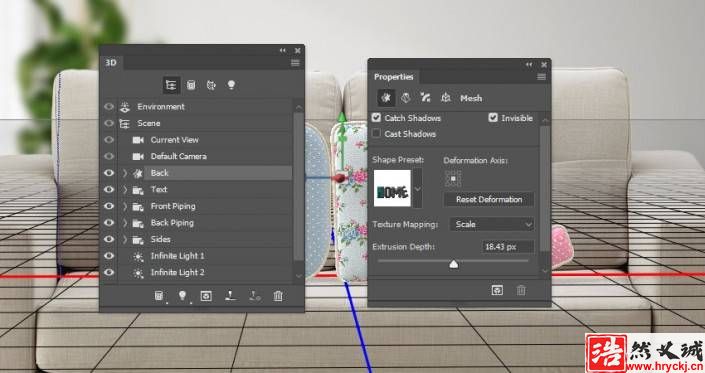Expand the Back Piping group
705x373 pixels.
pos(125,222)
